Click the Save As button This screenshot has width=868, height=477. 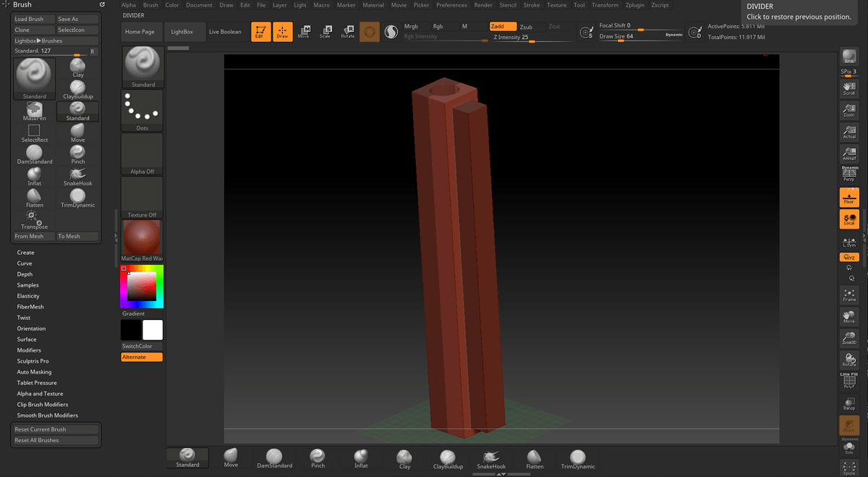(x=77, y=19)
